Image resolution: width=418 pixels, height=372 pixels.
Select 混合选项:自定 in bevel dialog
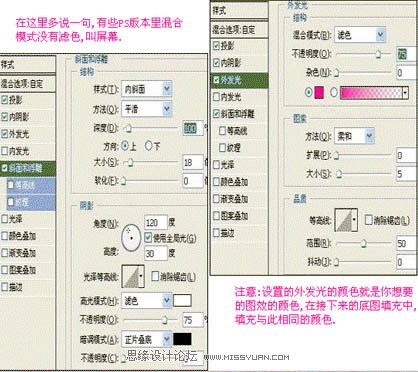[28, 83]
